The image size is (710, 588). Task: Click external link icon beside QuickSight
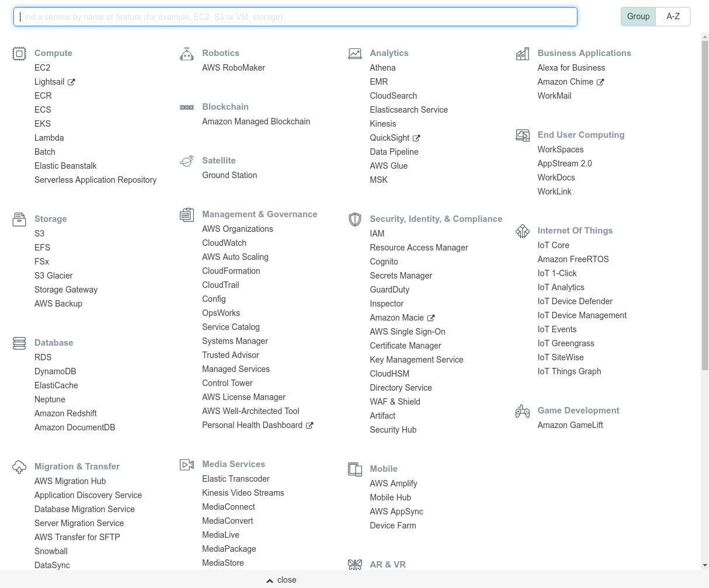coord(416,138)
